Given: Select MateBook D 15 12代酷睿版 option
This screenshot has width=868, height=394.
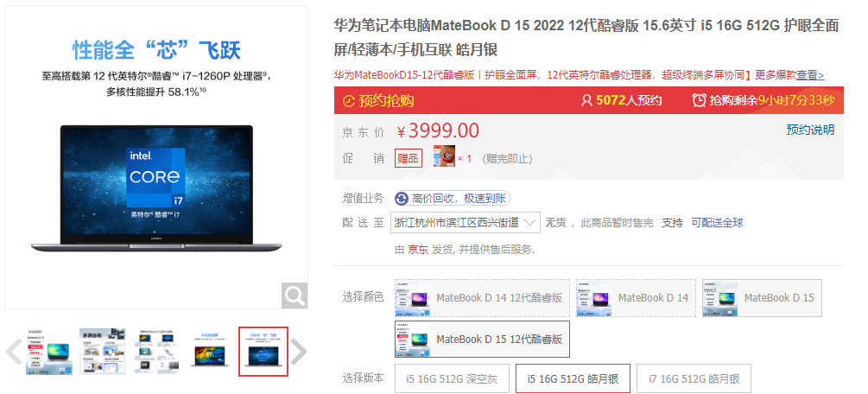Looking at the screenshot, I should [482, 340].
